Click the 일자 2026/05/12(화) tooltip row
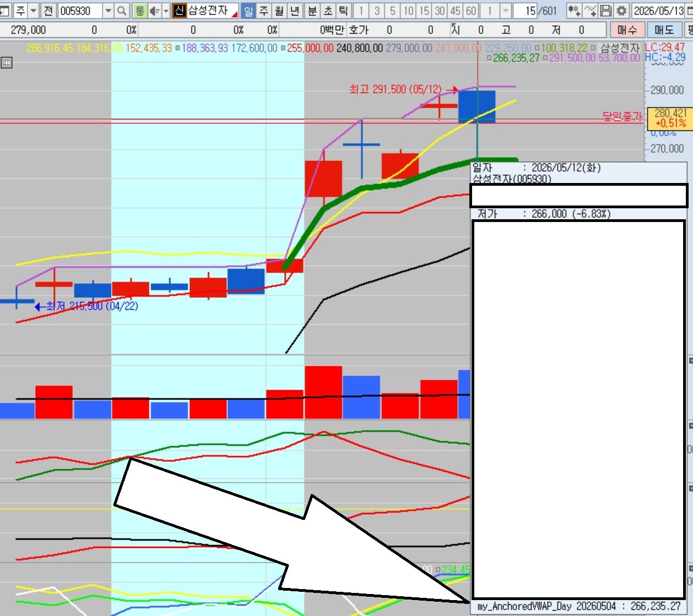 [x=537, y=168]
